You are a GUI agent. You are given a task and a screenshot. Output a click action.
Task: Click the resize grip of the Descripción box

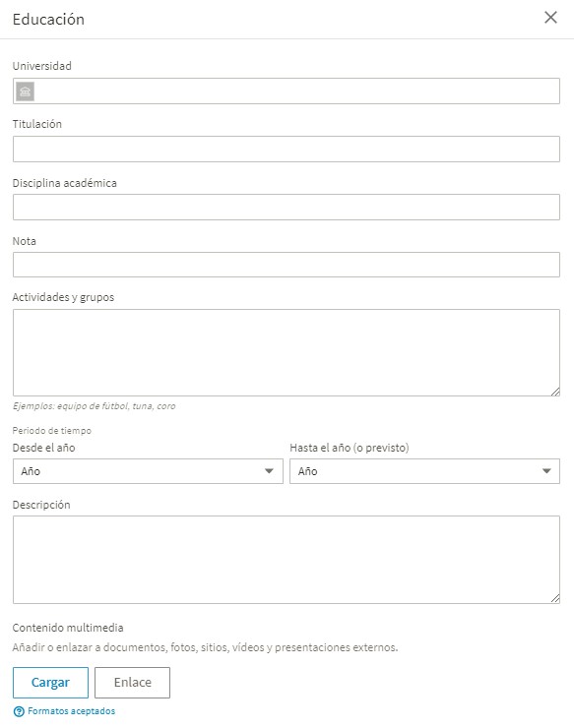click(x=555, y=598)
